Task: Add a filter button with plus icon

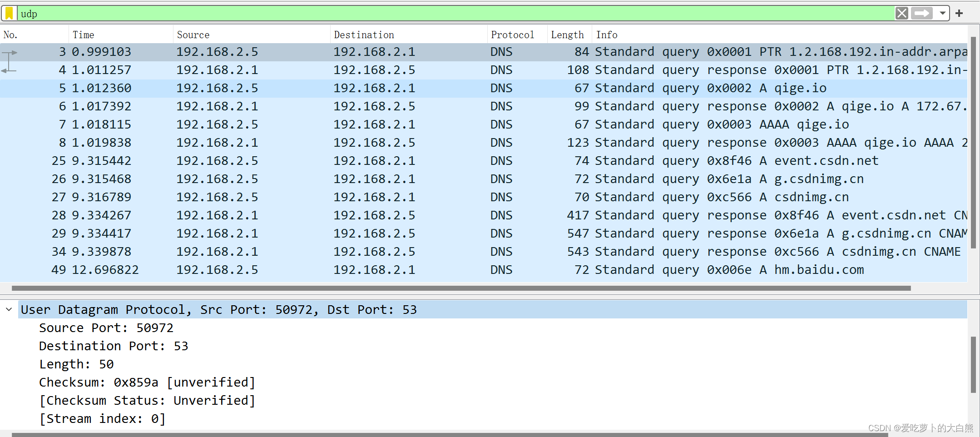Action: click(959, 13)
